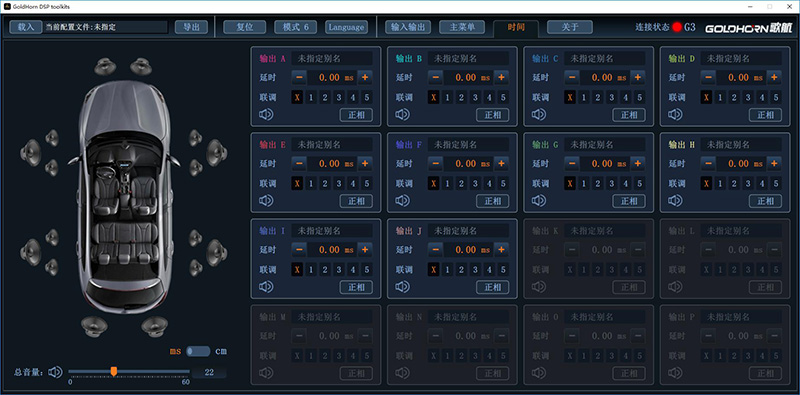Viewport: 800px width, 395px height.
Task: Click the 载入 load button
Action: [26, 27]
